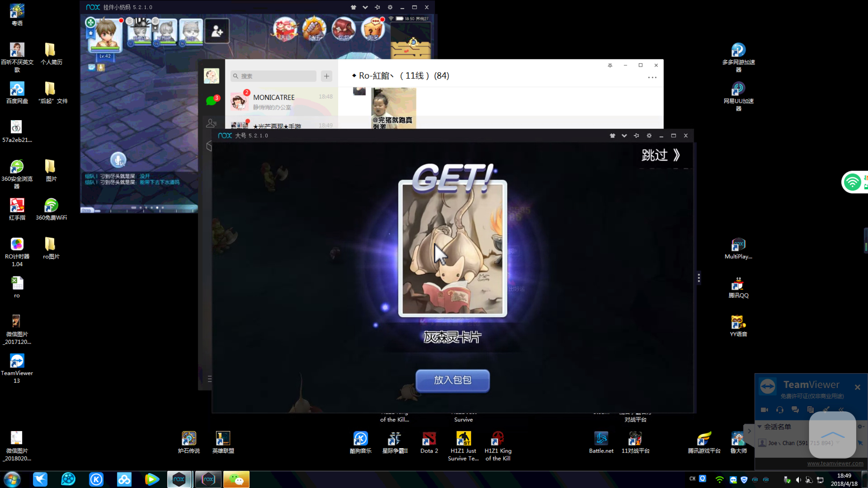Viewport: 868px width, 488px height.
Task: Click the 放入包包 button
Action: click(452, 380)
